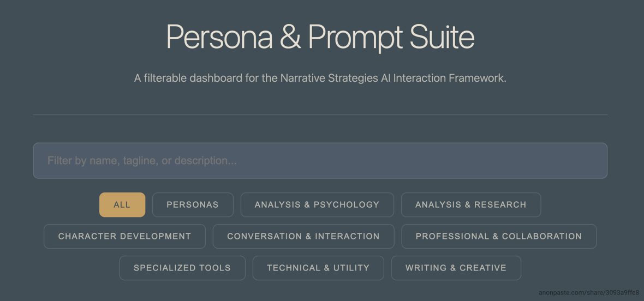Click the PROFESSIONAL & COLLABORATION button
The height and width of the screenshot is (301, 644).
click(x=499, y=237)
